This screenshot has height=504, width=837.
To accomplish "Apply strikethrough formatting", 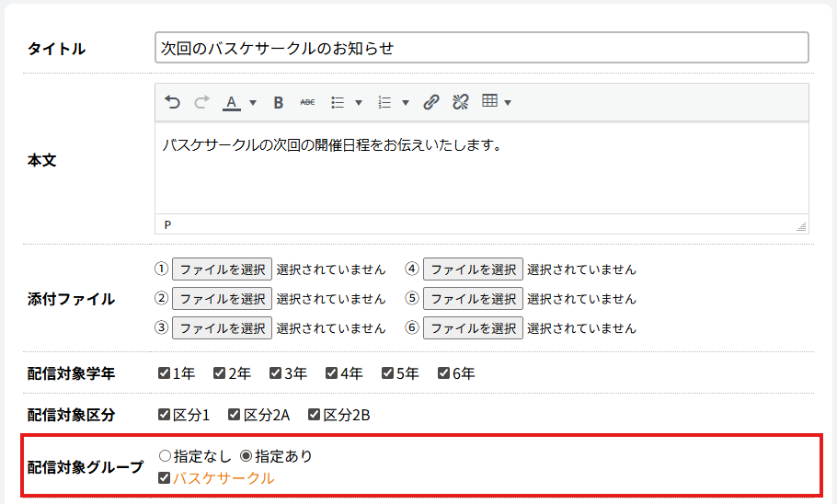I will click(307, 102).
